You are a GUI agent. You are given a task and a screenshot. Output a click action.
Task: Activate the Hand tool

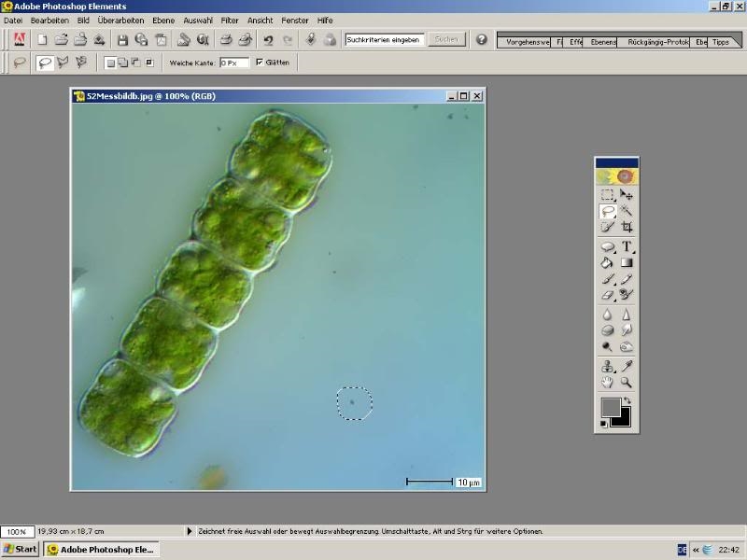point(608,382)
